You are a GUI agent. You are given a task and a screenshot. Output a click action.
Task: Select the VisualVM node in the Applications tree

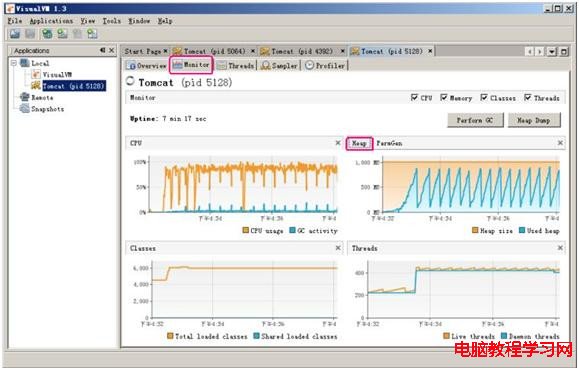(x=57, y=75)
